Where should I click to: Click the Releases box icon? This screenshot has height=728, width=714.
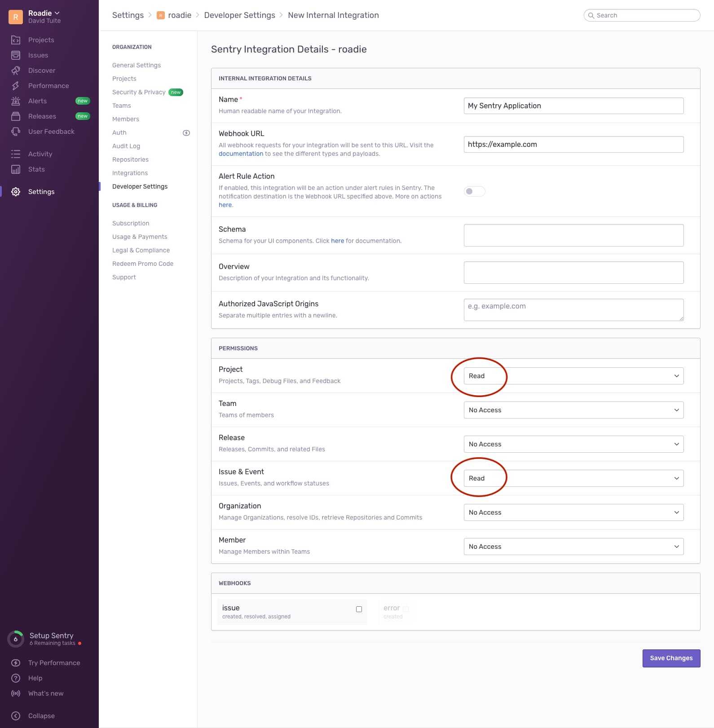coord(16,116)
